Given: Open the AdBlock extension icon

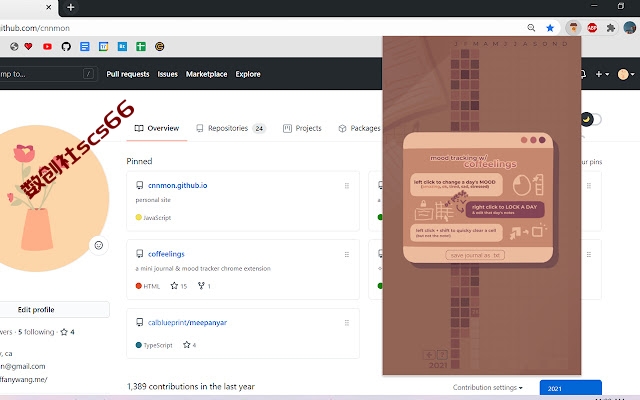Looking at the screenshot, I should click(x=592, y=28).
